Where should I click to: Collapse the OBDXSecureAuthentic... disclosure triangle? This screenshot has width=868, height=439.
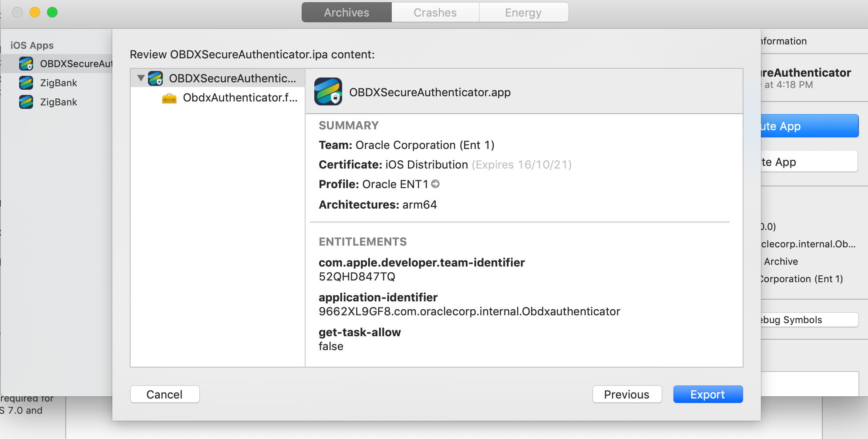tap(141, 78)
